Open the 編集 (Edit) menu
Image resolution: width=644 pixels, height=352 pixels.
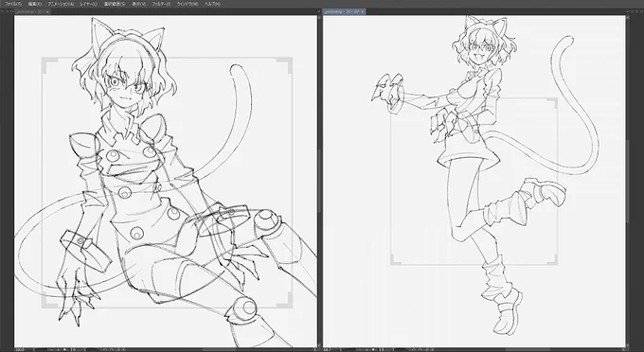click(35, 4)
